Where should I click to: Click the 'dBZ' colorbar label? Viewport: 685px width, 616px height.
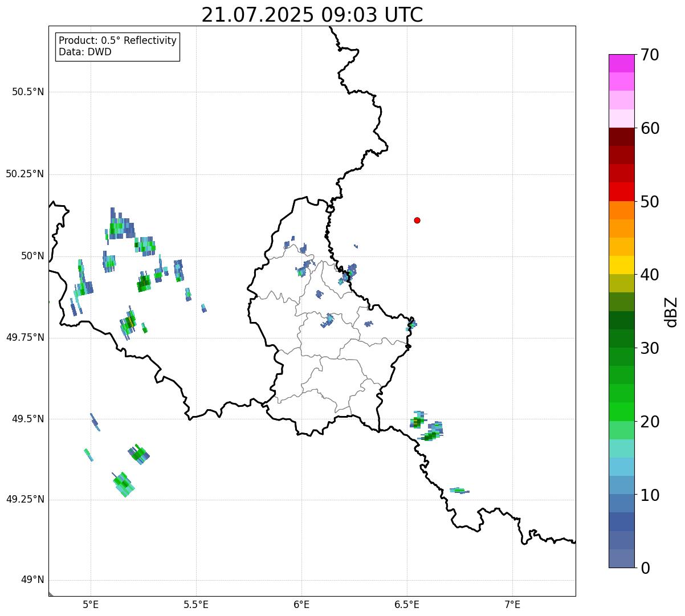click(671, 312)
